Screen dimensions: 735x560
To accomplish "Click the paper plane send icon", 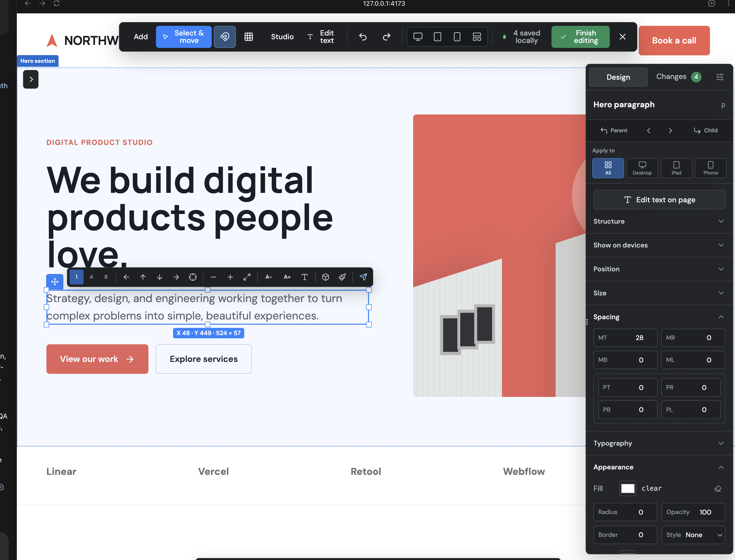I will pyautogui.click(x=363, y=277).
